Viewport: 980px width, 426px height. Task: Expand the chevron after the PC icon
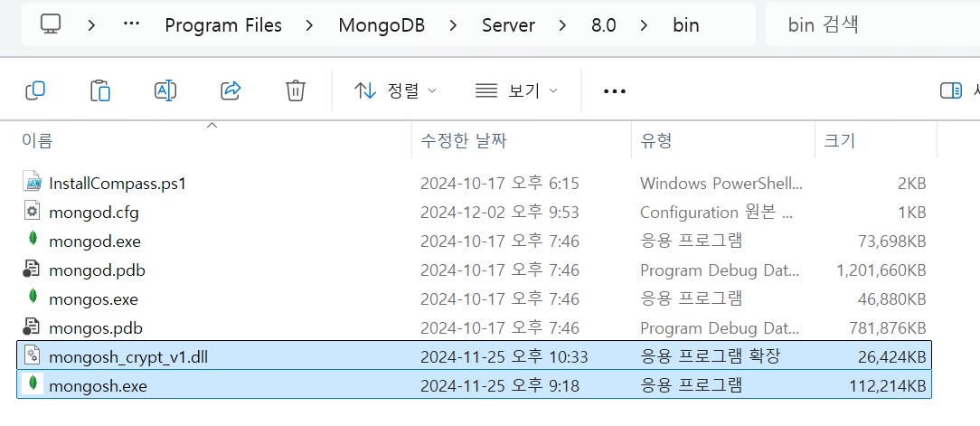tap(92, 25)
